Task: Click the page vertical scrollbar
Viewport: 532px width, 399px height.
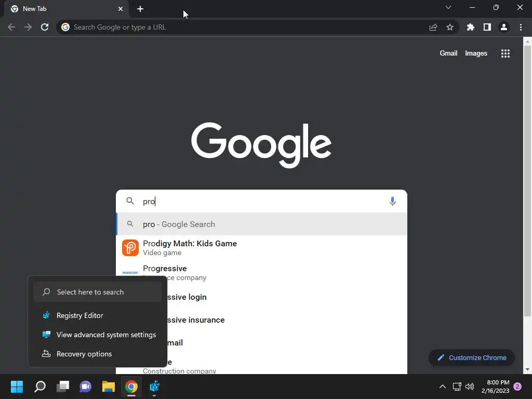Action: 527,181
